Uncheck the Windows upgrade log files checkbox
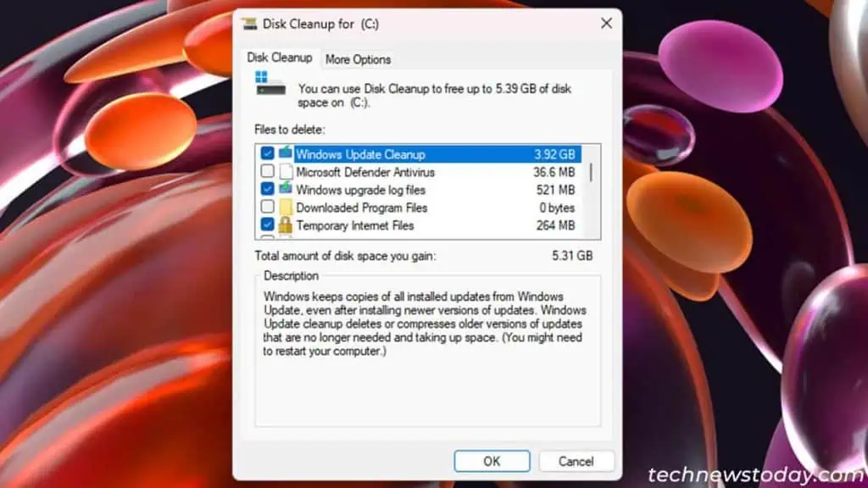 [x=267, y=189]
